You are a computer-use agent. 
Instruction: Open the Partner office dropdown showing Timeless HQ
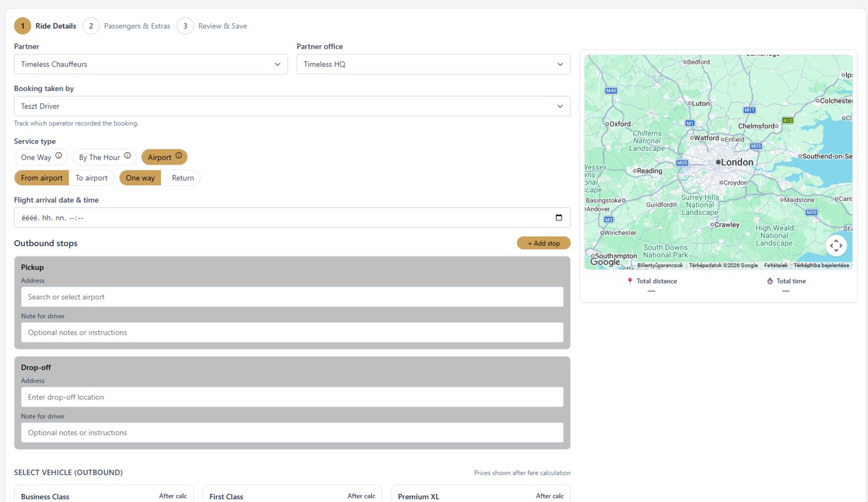tap(433, 64)
